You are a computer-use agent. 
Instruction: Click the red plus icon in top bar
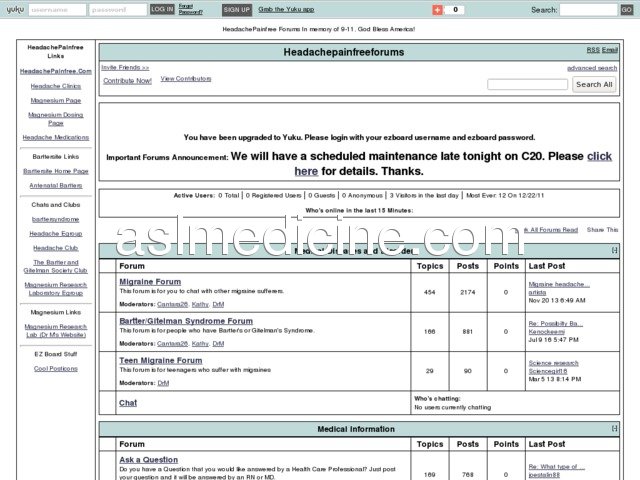[437, 10]
